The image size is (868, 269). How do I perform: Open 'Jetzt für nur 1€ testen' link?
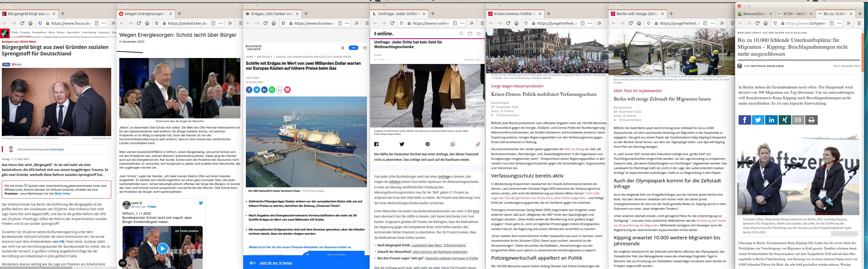click(x=276, y=263)
